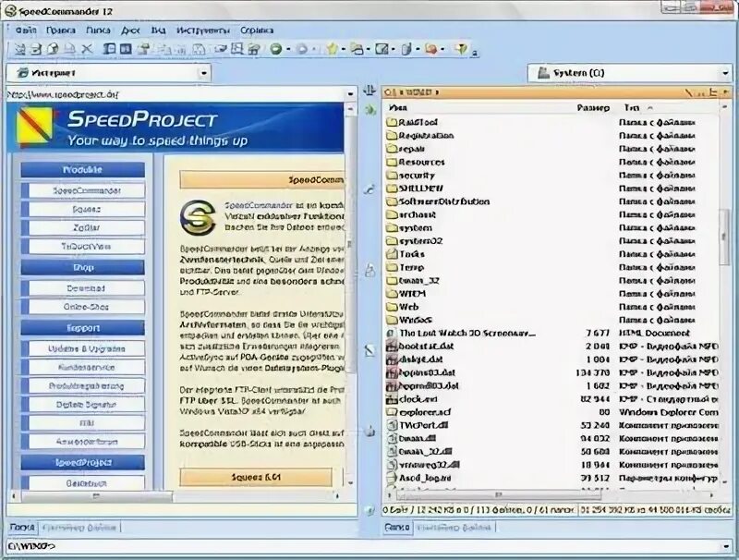Viewport: 739px width, 560px height.
Task: Follow the Updates & Upgrades link
Action: (x=87, y=348)
